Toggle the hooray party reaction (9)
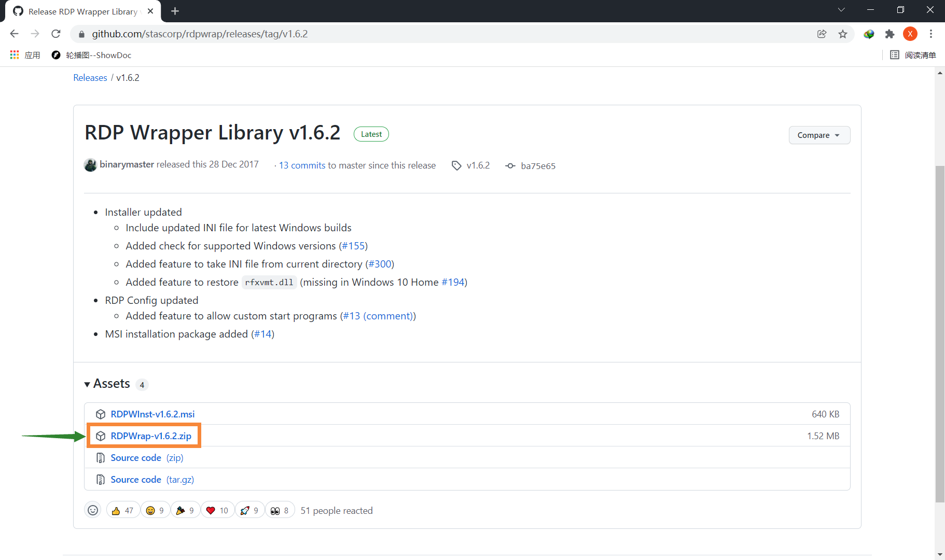 click(185, 510)
